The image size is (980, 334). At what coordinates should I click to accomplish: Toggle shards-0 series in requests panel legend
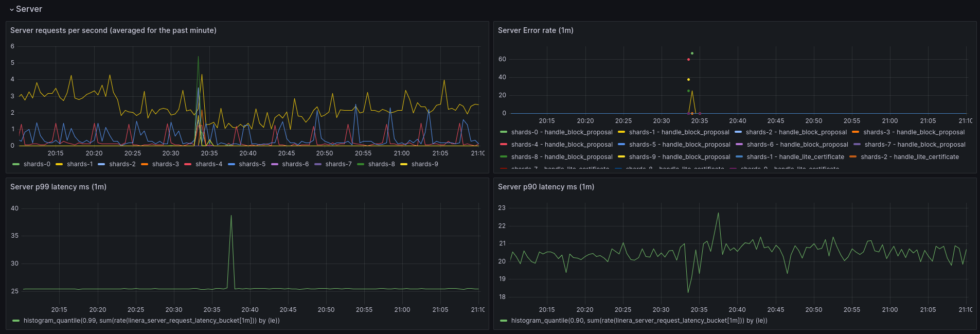click(37, 164)
